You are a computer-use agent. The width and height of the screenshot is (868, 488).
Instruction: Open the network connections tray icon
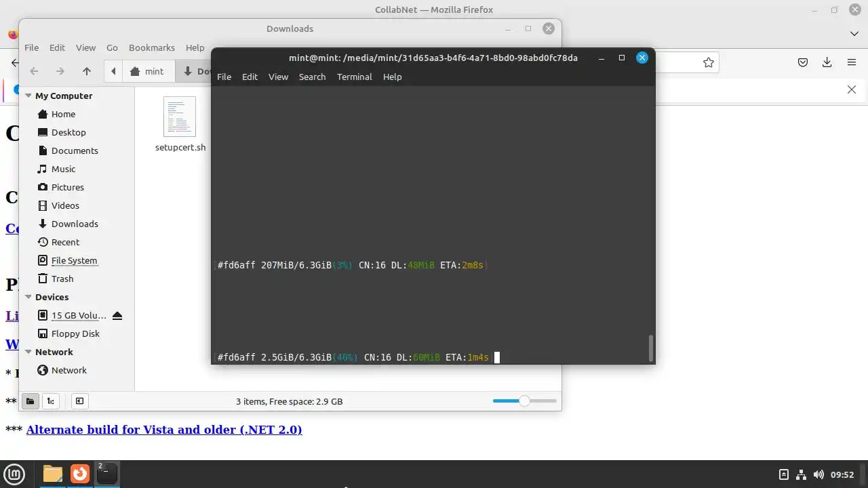pos(801,474)
